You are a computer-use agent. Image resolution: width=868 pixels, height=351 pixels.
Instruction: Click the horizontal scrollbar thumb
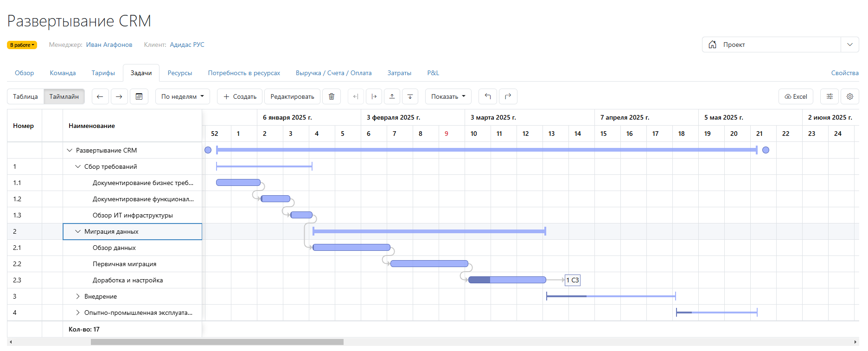click(x=217, y=342)
